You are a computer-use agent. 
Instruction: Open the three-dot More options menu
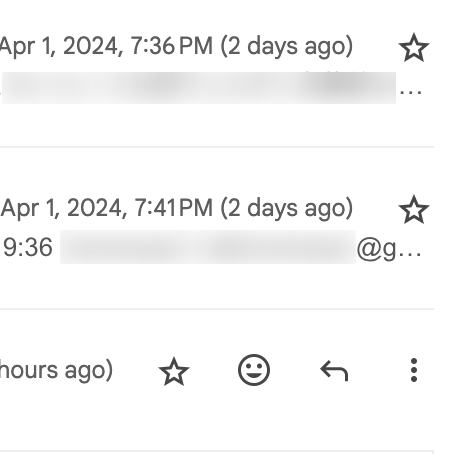click(414, 370)
